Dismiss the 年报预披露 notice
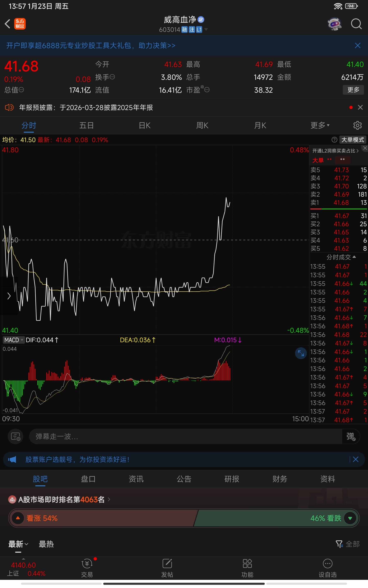The height and width of the screenshot is (588, 368). pos(360,107)
